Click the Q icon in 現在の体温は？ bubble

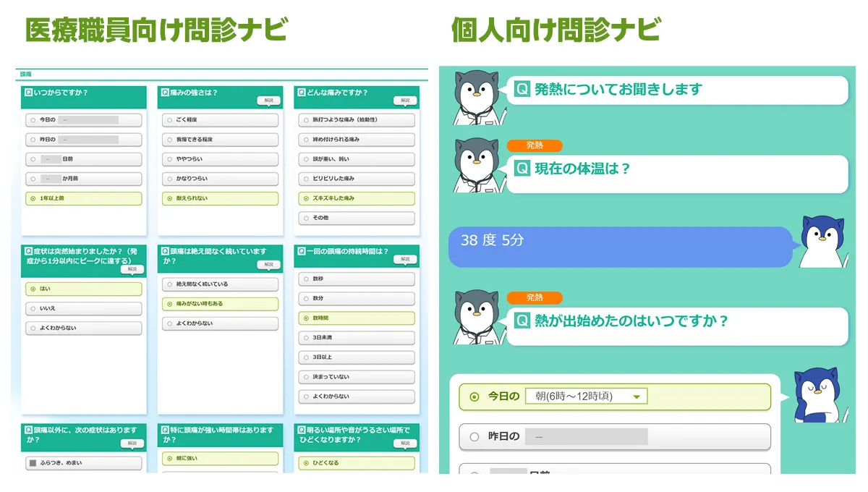(x=522, y=169)
